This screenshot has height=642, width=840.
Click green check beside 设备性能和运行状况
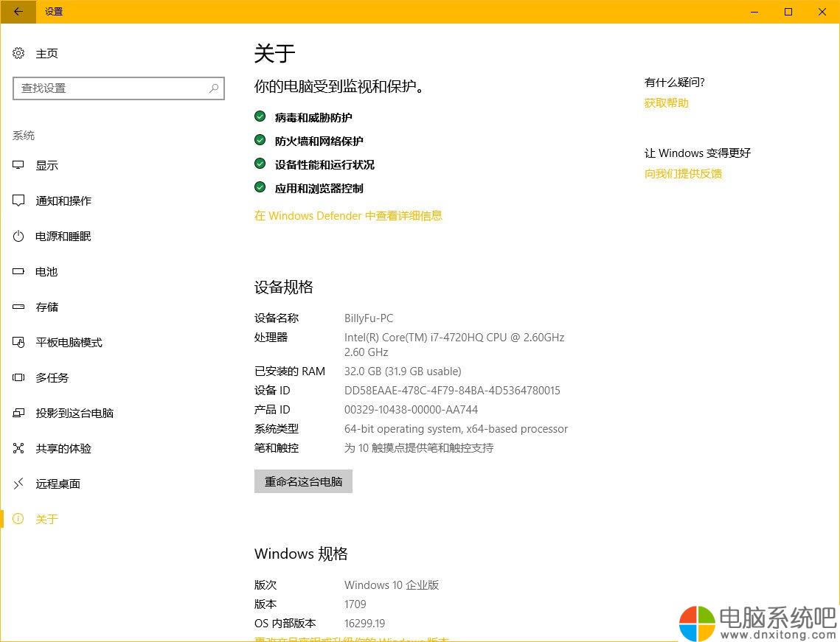click(260, 164)
